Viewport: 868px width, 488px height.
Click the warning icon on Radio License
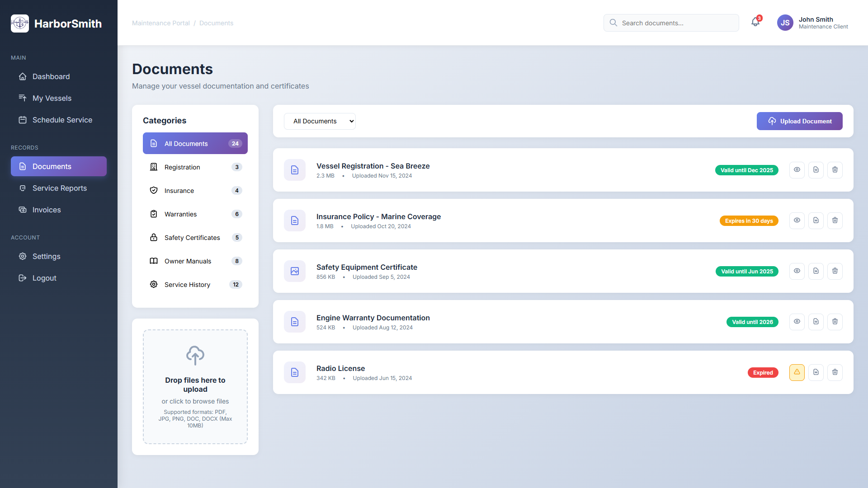(x=797, y=372)
